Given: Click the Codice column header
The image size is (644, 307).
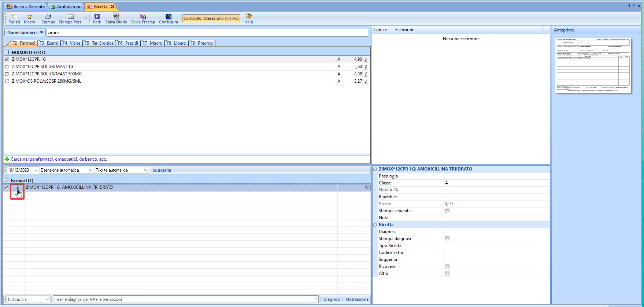Looking at the screenshot, I should (382, 30).
